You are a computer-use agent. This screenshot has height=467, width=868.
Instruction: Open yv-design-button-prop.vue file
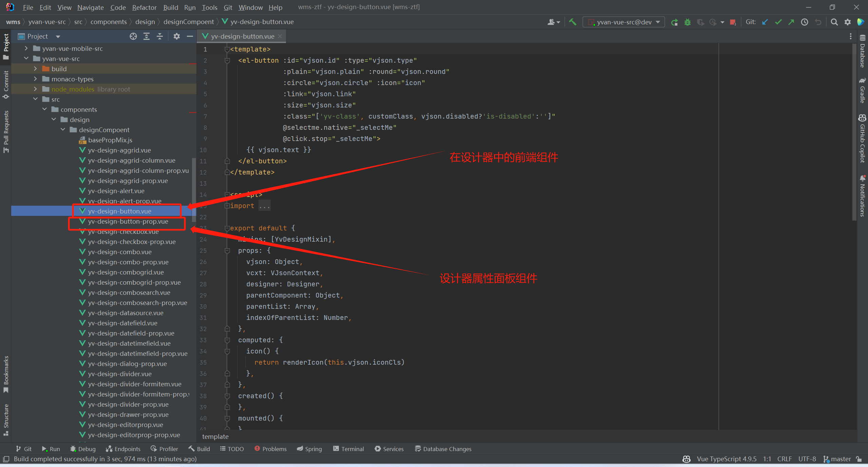coord(128,222)
